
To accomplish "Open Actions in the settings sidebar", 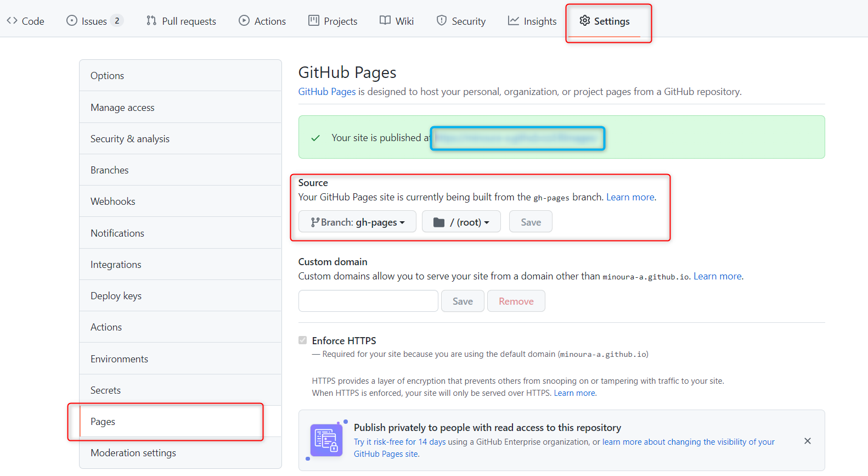I will pyautogui.click(x=181, y=327).
